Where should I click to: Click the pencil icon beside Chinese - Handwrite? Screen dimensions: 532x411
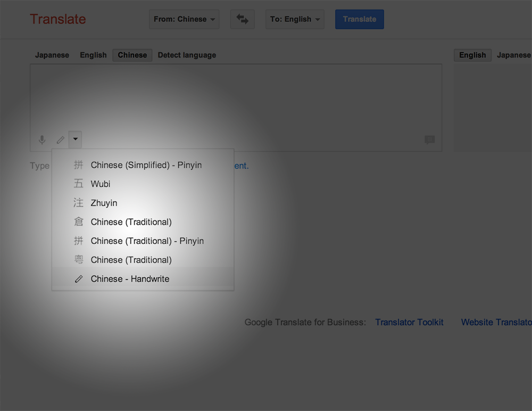pos(79,278)
